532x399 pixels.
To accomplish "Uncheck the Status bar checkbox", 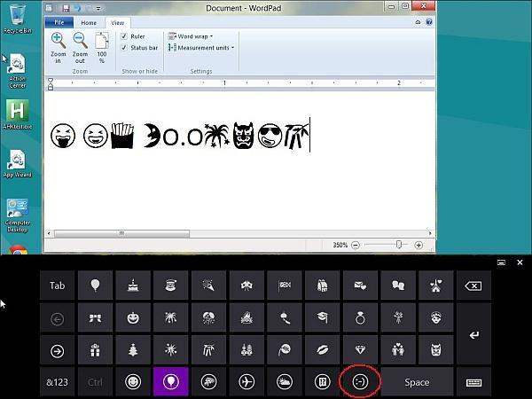I will point(124,48).
